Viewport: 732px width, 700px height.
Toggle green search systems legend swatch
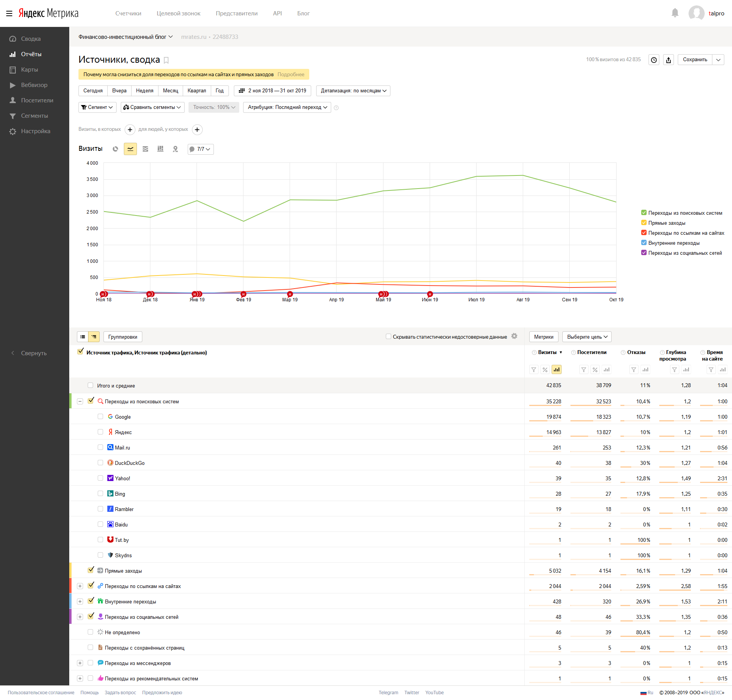tap(644, 213)
